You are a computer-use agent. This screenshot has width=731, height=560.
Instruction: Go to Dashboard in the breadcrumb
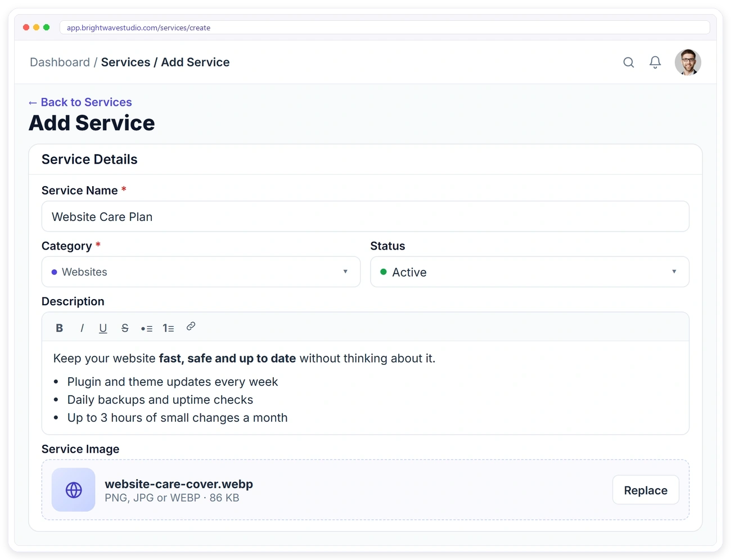(x=60, y=62)
